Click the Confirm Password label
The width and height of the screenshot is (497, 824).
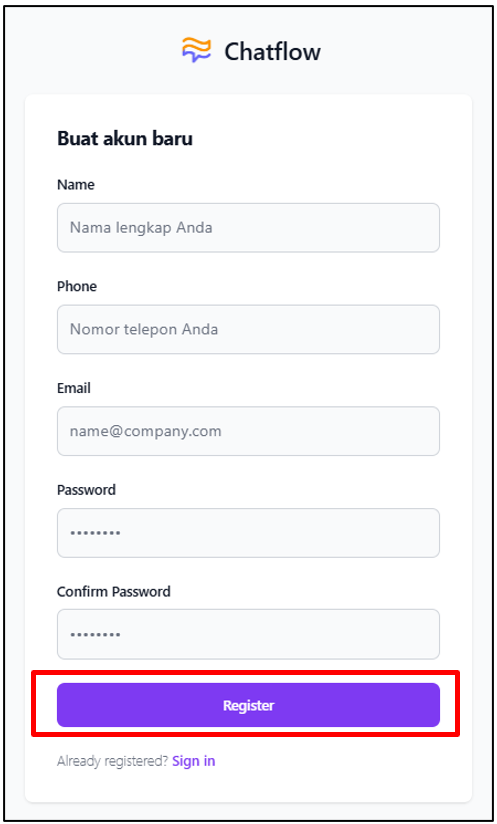[x=114, y=591]
